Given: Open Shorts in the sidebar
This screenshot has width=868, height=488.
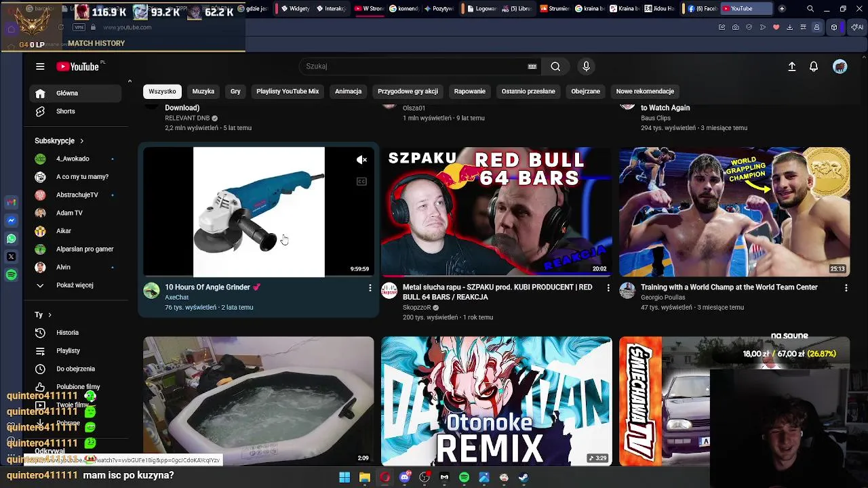Looking at the screenshot, I should (x=75, y=111).
